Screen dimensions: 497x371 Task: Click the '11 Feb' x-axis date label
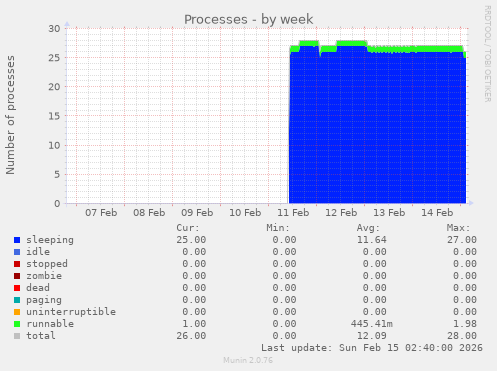click(293, 213)
